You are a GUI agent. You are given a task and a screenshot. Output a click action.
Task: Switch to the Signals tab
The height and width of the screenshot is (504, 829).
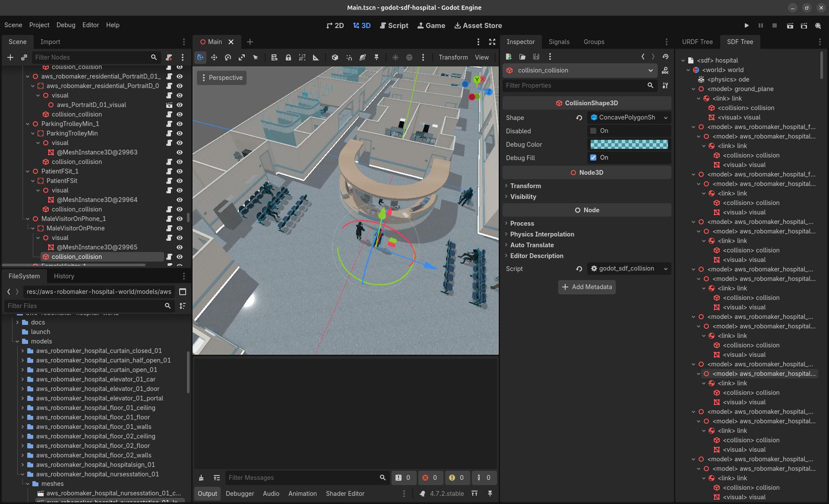coord(559,42)
